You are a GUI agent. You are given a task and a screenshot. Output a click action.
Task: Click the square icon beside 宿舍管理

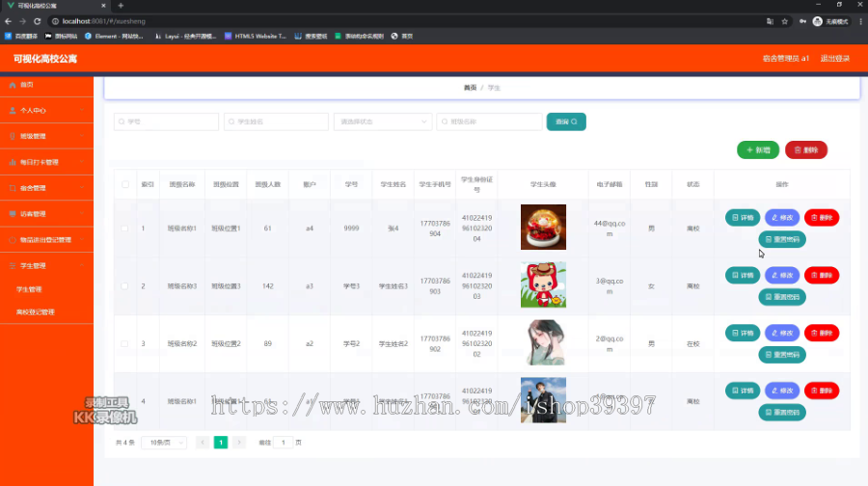(x=13, y=188)
